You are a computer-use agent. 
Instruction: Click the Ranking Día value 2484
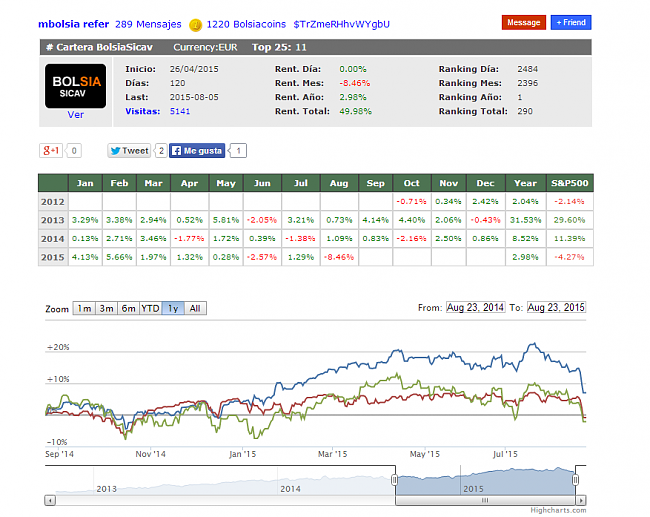tap(527, 69)
